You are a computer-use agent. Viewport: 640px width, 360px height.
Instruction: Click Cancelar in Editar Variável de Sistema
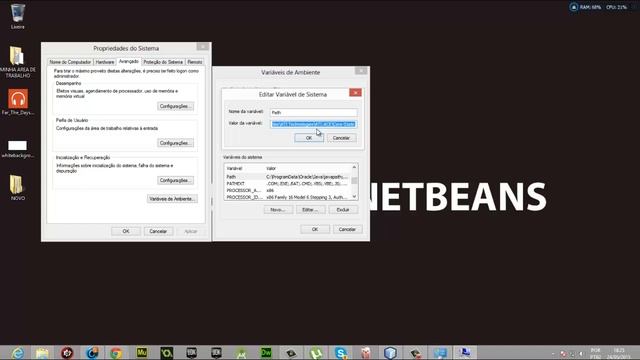[341, 138]
